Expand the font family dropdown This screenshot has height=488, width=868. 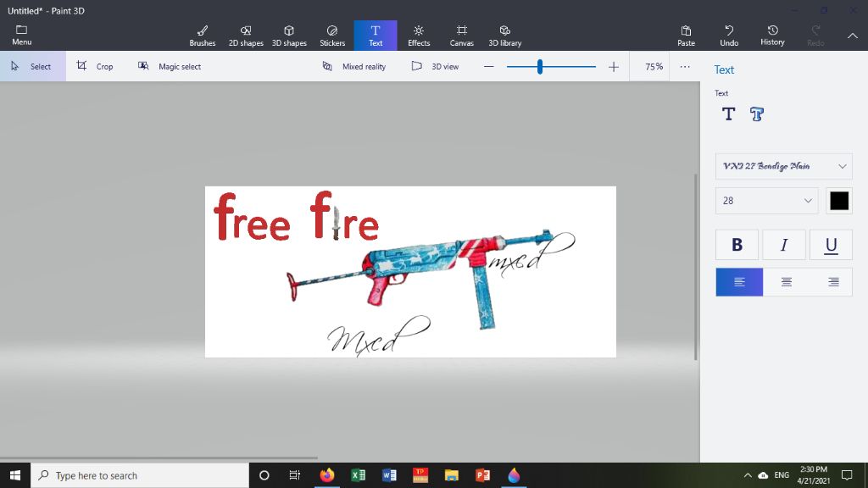784,167
